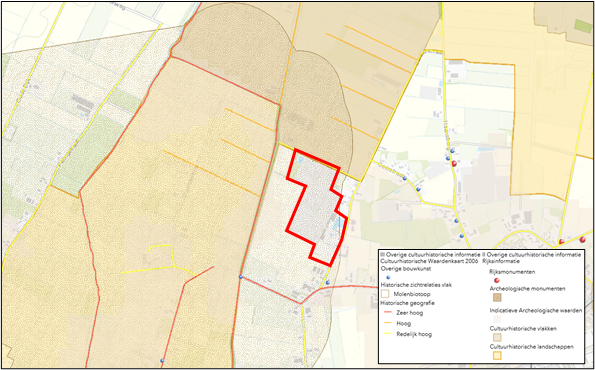Click the Cultuurhistorische landschappen yellow swatch
Screen dimensions: 595x370
tap(497, 355)
